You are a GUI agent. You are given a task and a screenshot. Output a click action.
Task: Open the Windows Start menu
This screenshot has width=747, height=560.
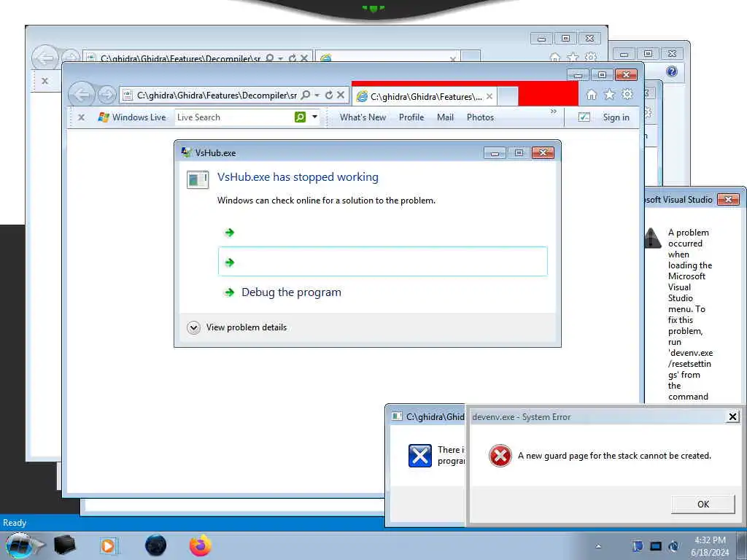pos(20,545)
